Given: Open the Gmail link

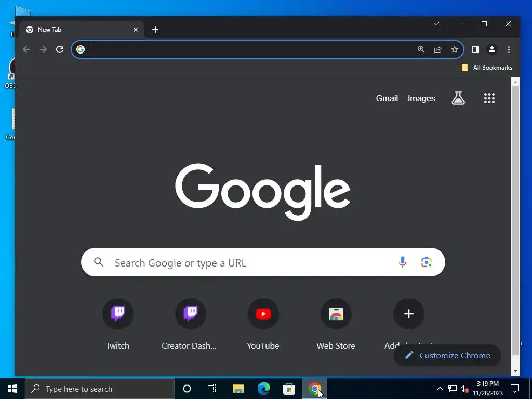Looking at the screenshot, I should 387,98.
